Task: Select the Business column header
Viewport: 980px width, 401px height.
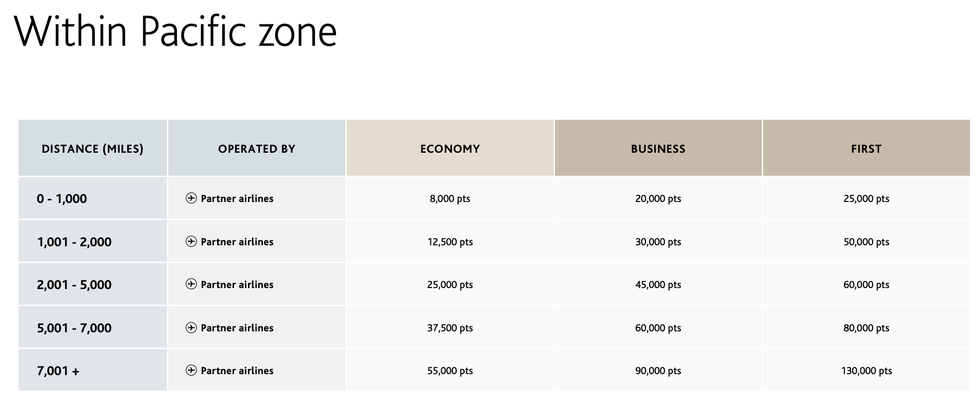Action: tap(658, 149)
